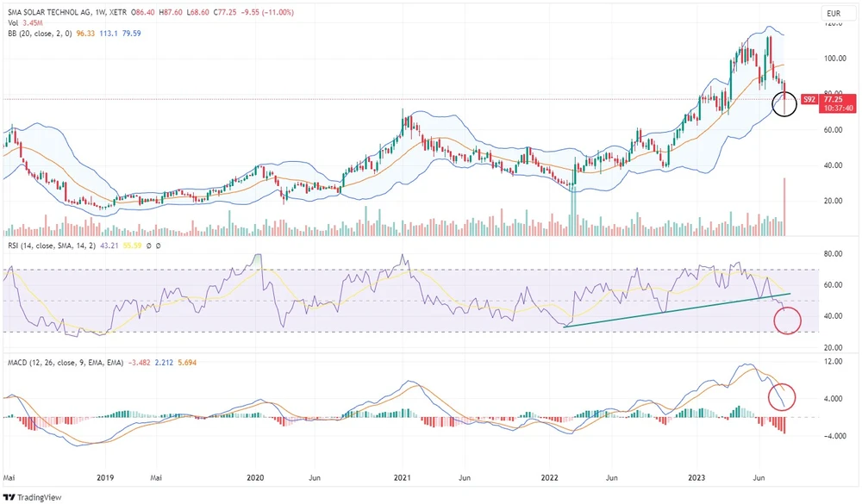The image size is (862, 504).
Task: Click the 100.00 level on price scale
Action: tap(833, 59)
